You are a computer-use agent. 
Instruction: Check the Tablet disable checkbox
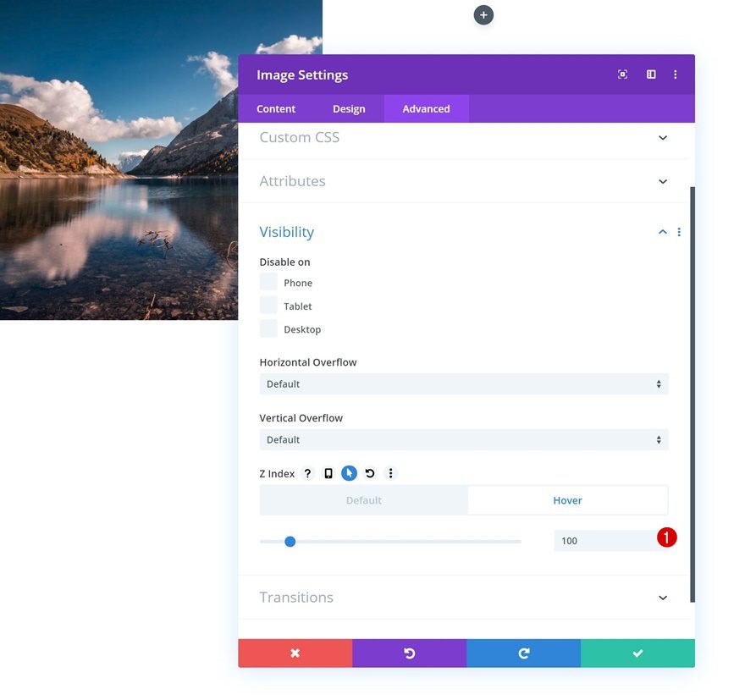(x=268, y=306)
